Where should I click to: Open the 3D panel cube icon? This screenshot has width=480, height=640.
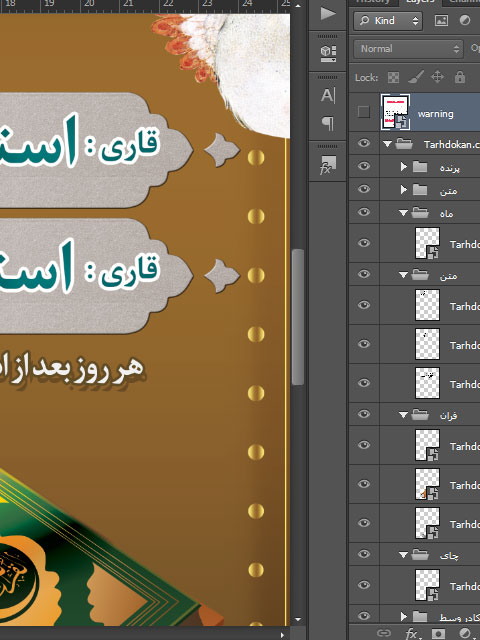328,53
